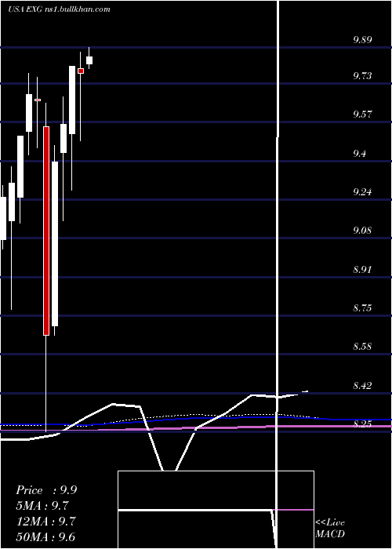
Task: Click the 9.57 price axis label
Action: (362, 115)
